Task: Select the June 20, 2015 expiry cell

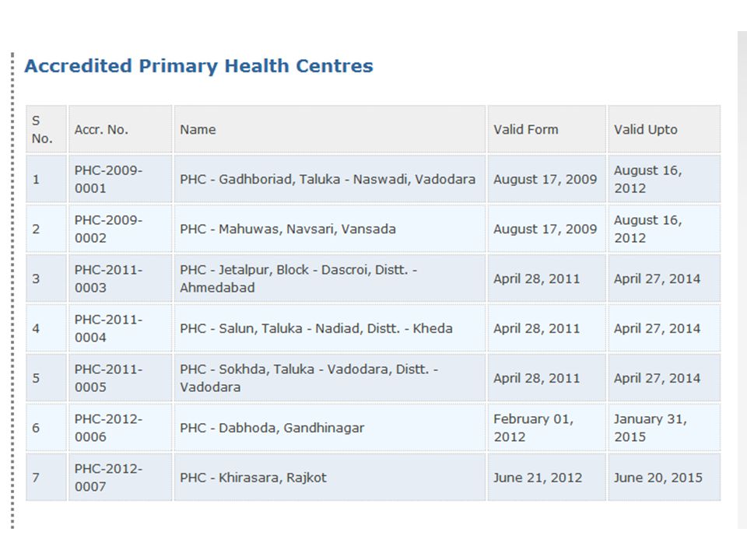Action: pos(664,478)
